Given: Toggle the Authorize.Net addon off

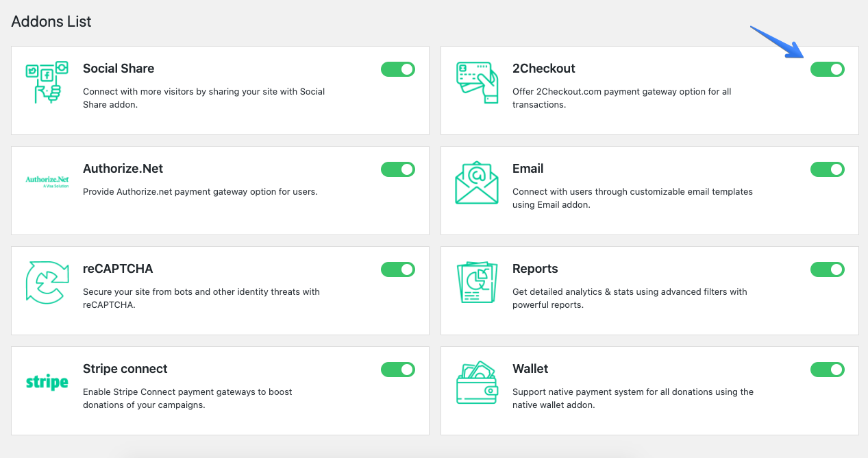Looking at the screenshot, I should 398,169.
